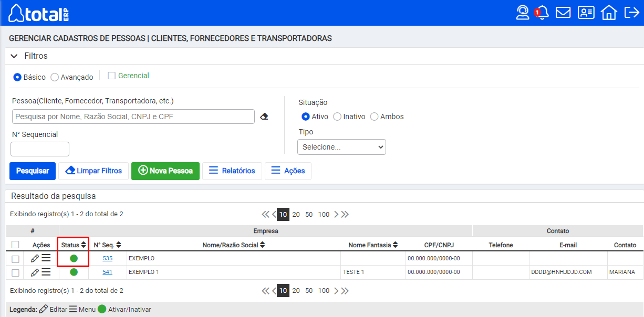The image size is (644, 317).
Task: Set top pager to 100 per page
Action: pos(324,214)
